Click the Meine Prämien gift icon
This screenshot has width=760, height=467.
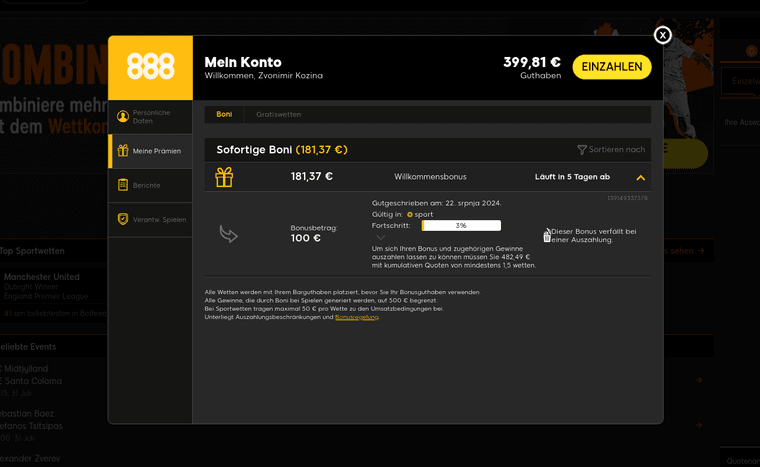click(x=123, y=151)
